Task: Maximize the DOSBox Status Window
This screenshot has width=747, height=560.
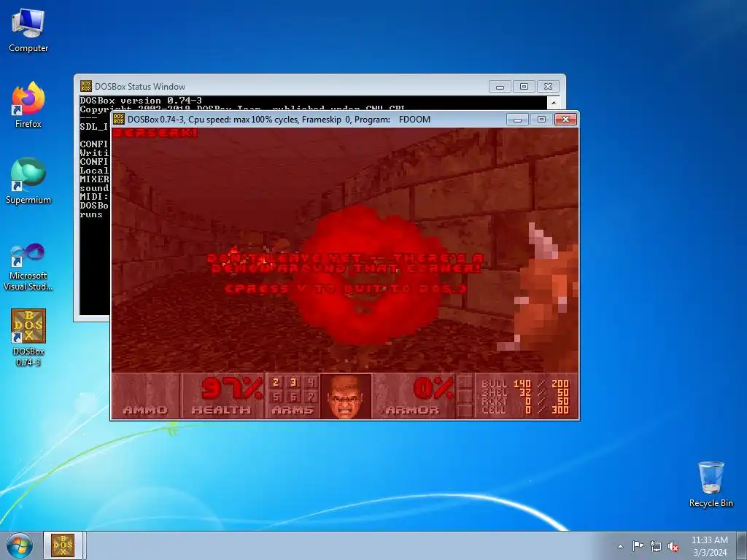Action: pyautogui.click(x=524, y=87)
